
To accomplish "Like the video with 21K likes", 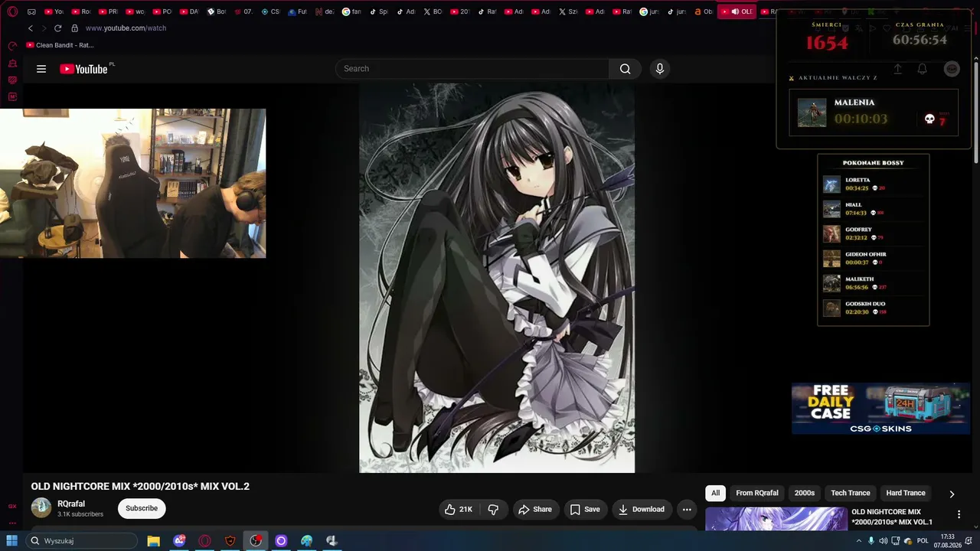I will click(459, 510).
